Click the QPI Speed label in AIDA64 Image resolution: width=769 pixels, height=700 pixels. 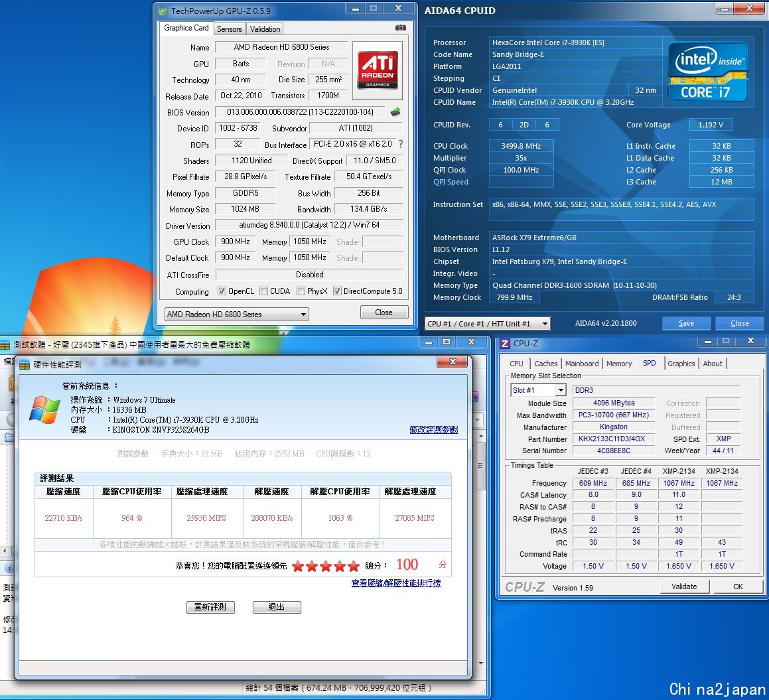coord(451,182)
